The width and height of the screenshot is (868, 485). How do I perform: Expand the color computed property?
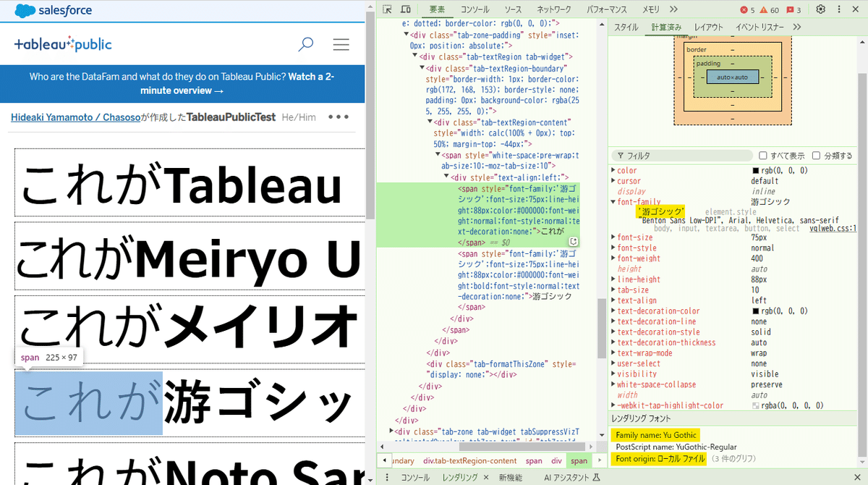point(613,171)
